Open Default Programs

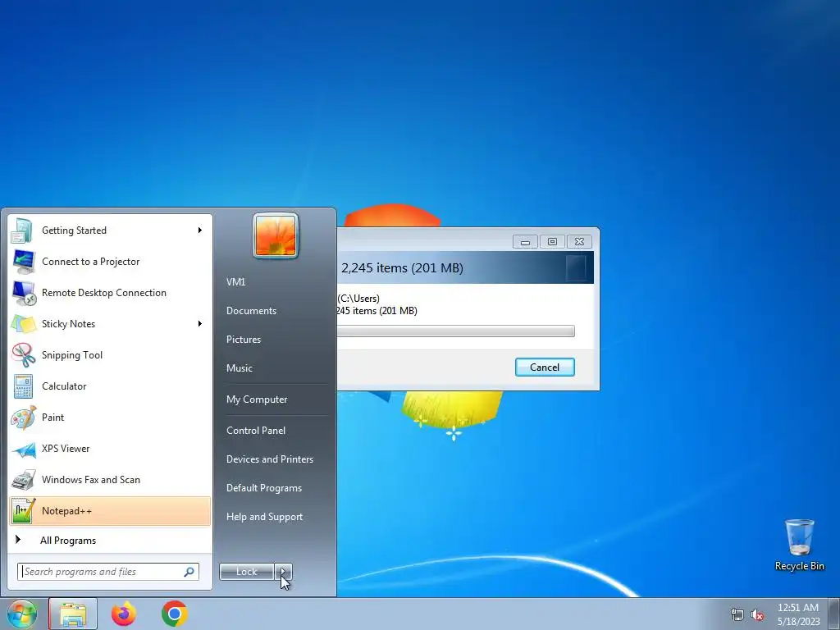pos(263,488)
